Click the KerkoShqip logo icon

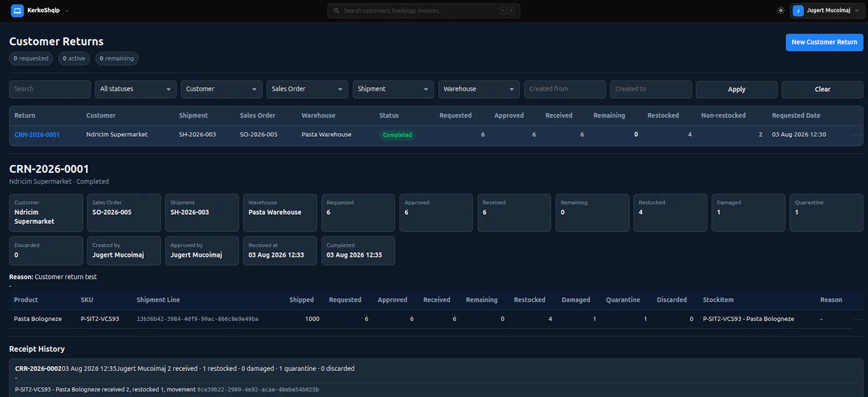click(x=17, y=10)
